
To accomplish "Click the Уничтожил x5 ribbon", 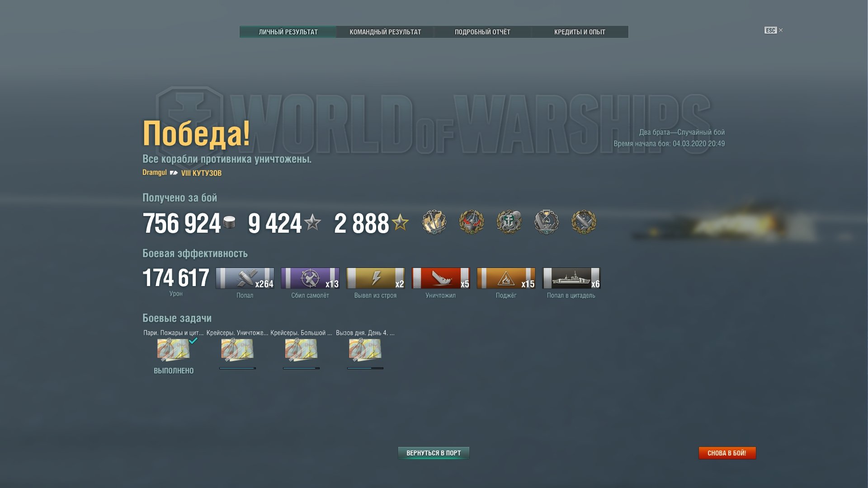I will [x=441, y=278].
